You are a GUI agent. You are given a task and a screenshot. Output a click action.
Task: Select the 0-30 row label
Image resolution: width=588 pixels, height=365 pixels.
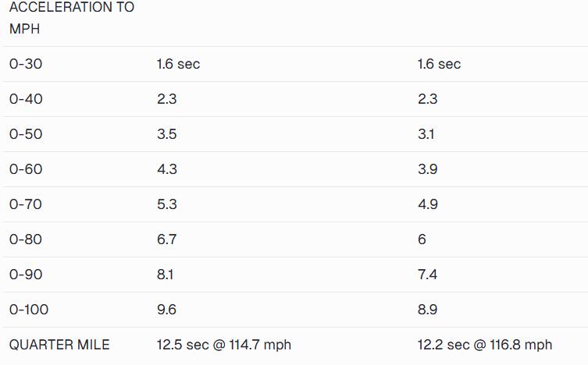26,64
